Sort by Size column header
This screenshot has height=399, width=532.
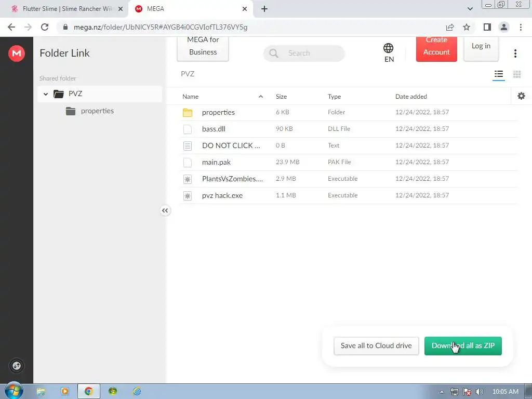281,96
